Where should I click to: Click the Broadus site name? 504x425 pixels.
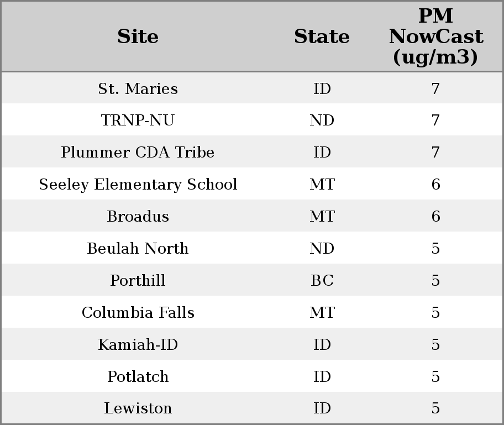pyautogui.click(x=138, y=217)
